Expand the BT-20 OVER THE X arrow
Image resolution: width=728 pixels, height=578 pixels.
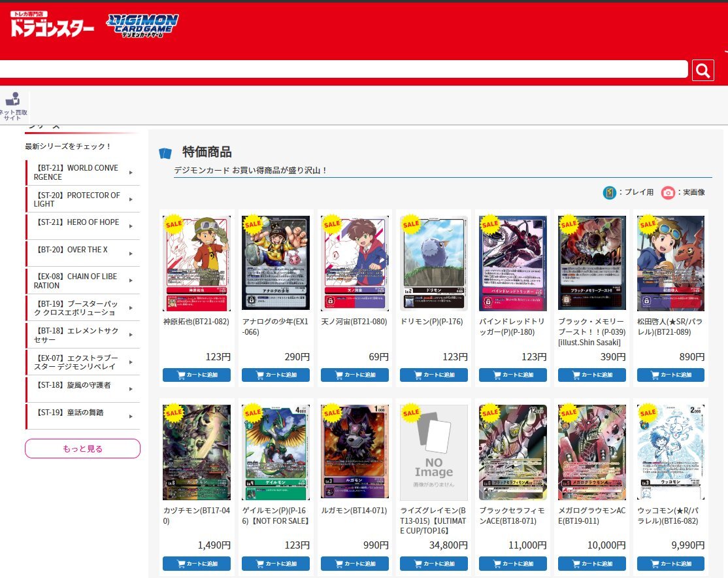pos(131,254)
